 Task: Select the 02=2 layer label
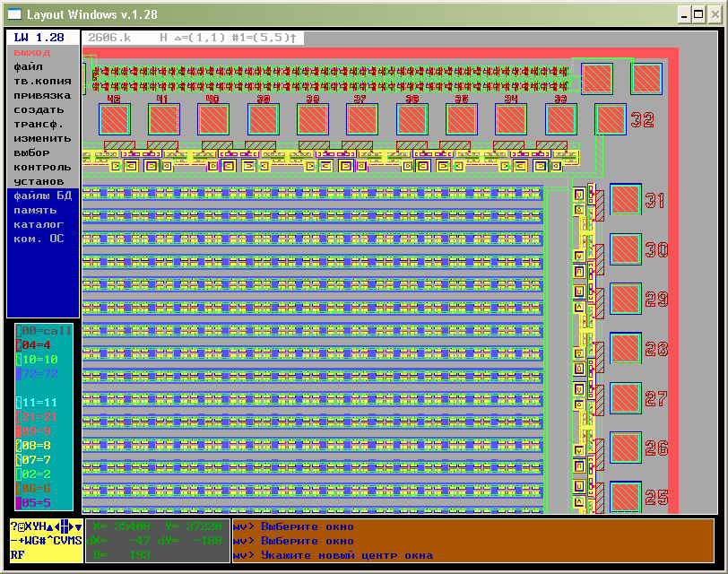[36, 474]
